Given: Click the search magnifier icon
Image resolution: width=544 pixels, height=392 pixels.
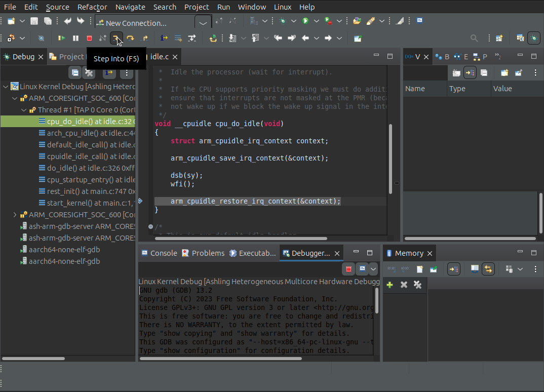Looking at the screenshot, I should click(x=474, y=38).
